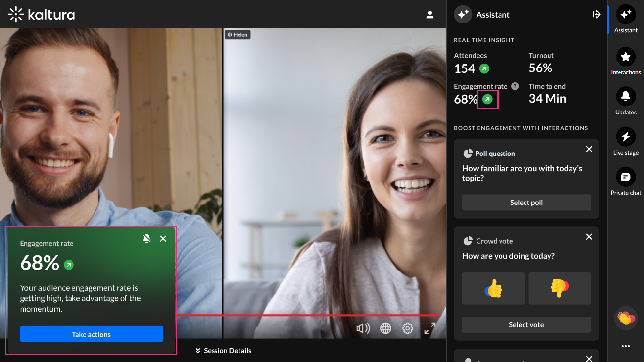Open the Assistant sidebar tab

click(x=625, y=19)
